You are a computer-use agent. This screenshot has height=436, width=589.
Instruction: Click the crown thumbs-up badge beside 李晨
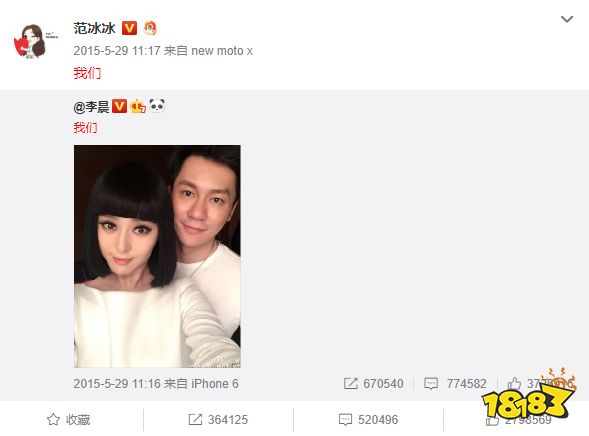137,106
